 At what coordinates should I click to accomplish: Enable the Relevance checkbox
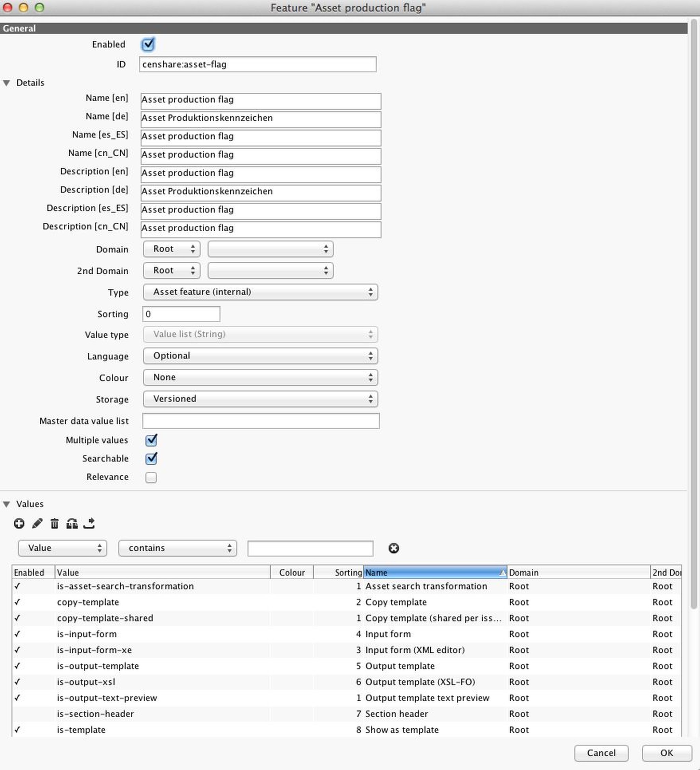click(151, 478)
